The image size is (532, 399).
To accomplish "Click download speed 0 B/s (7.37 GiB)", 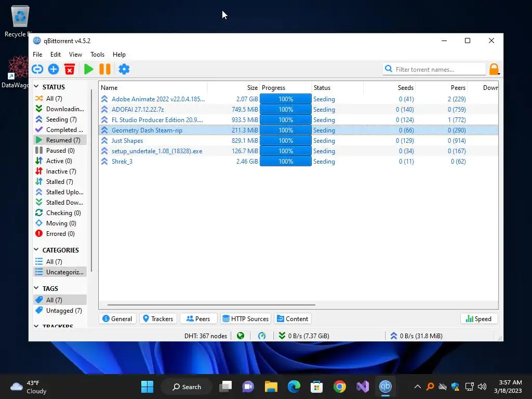I will point(304,336).
